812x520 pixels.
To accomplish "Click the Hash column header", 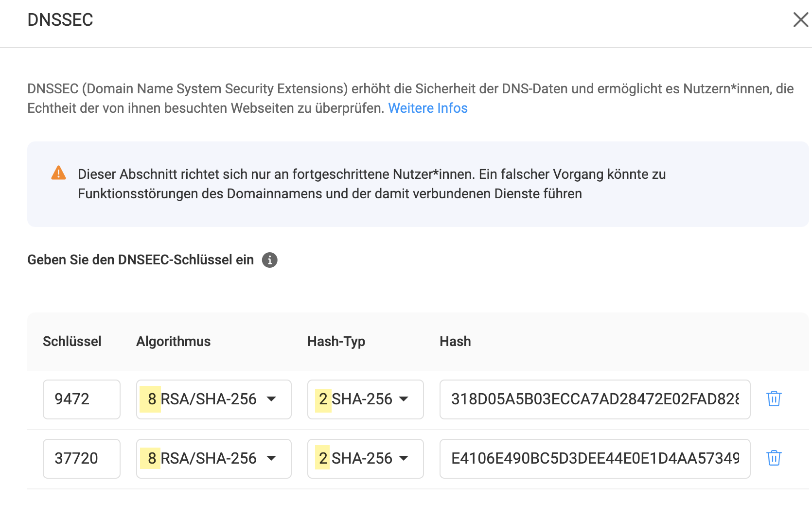I will 455,341.
